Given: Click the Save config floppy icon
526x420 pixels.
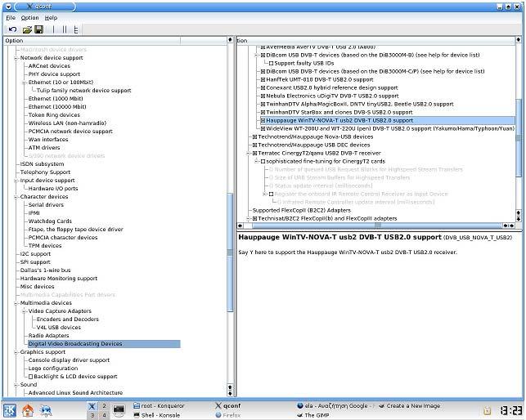Looking at the screenshot, I should pos(39,29).
